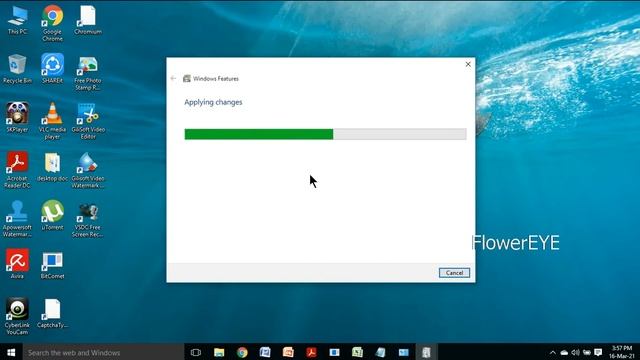Open the Windows Start menu
Viewport: 640px width, 360px height.
click(x=11, y=352)
